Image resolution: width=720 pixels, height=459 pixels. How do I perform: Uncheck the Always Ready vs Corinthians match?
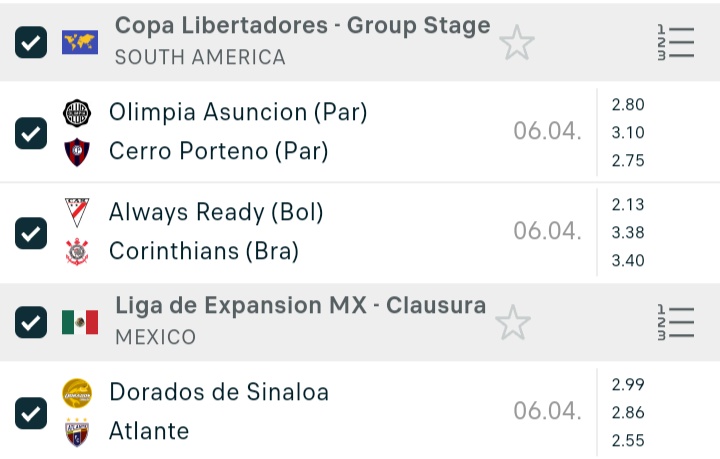click(x=31, y=233)
